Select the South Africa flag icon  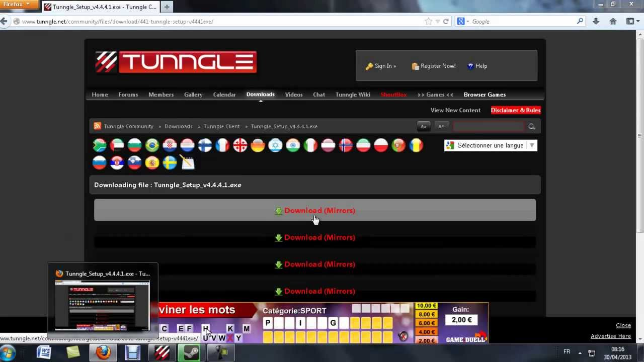[x=100, y=145]
